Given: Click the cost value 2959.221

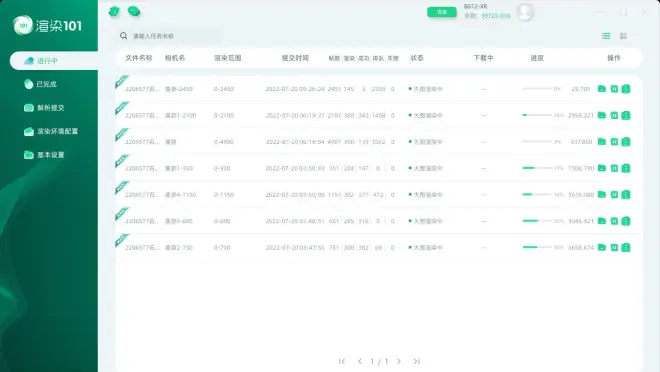Looking at the screenshot, I should tap(581, 115).
